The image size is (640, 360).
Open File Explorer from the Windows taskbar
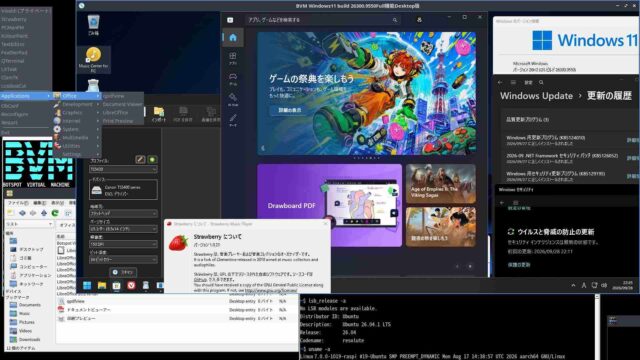click(102, 285)
